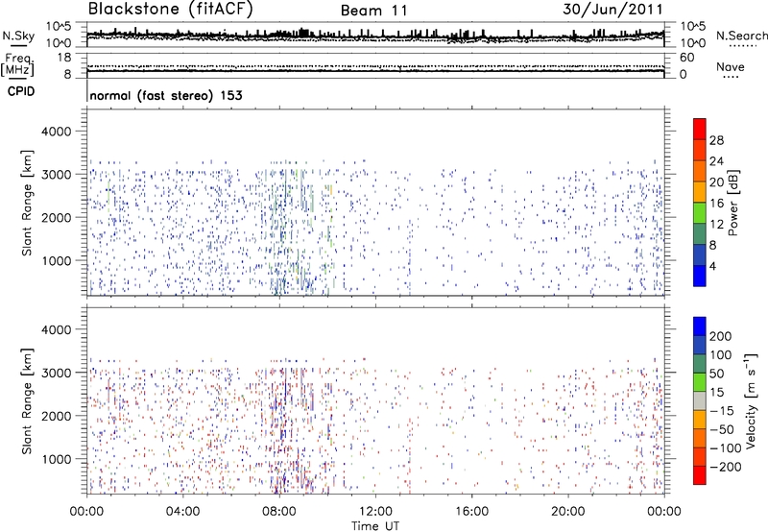Click the 1000 tick in power panel
Image resolution: width=768 pixels, height=532 pixels.
point(57,260)
